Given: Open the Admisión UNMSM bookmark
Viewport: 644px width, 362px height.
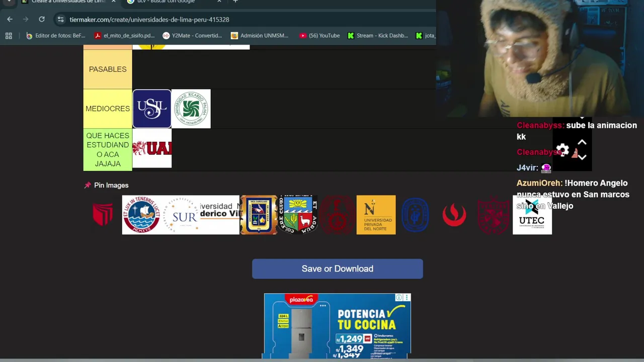Looking at the screenshot, I should (260, 36).
